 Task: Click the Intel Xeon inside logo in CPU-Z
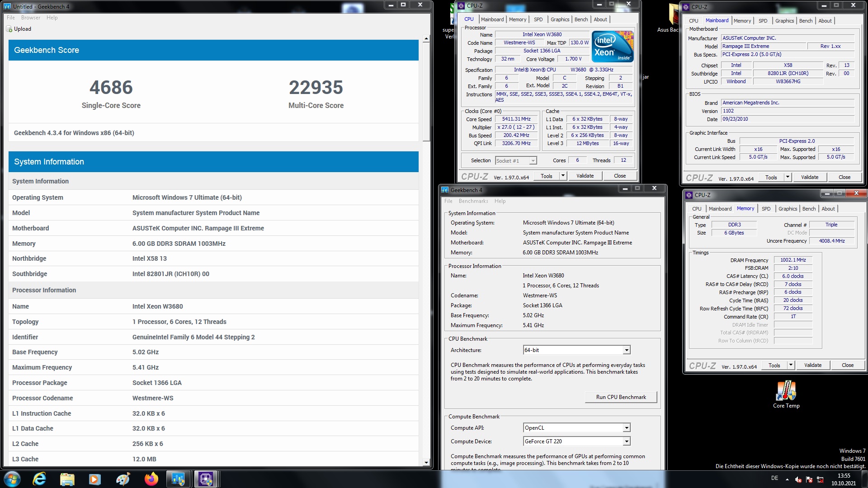(x=613, y=46)
